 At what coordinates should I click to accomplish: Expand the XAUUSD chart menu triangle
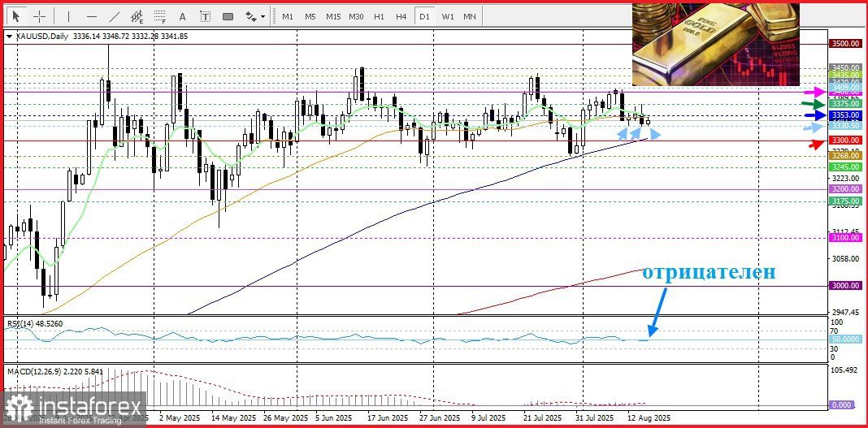(10, 37)
